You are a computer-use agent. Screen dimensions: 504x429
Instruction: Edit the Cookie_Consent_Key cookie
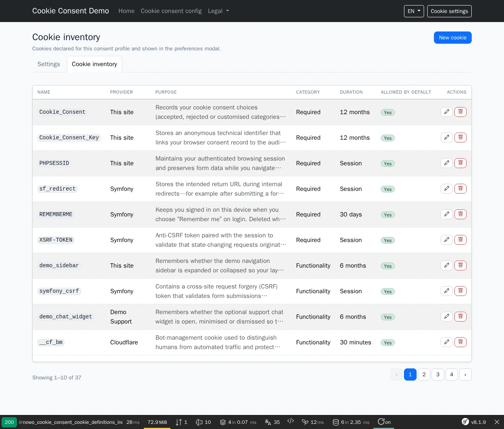(447, 137)
